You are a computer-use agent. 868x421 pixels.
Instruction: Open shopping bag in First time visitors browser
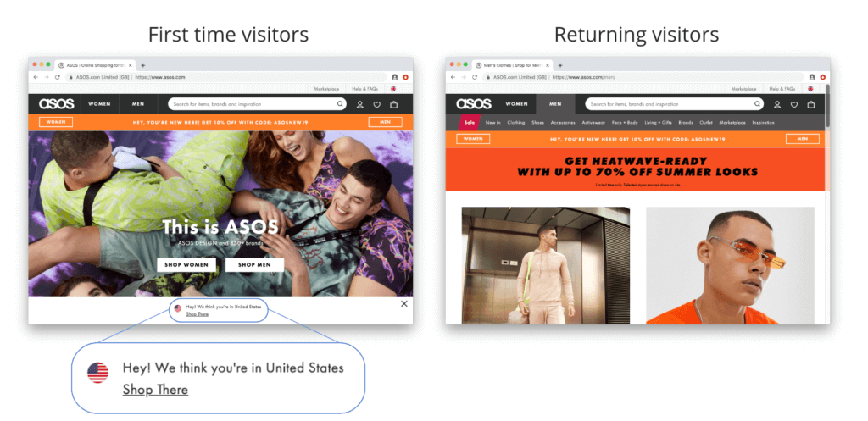(393, 104)
